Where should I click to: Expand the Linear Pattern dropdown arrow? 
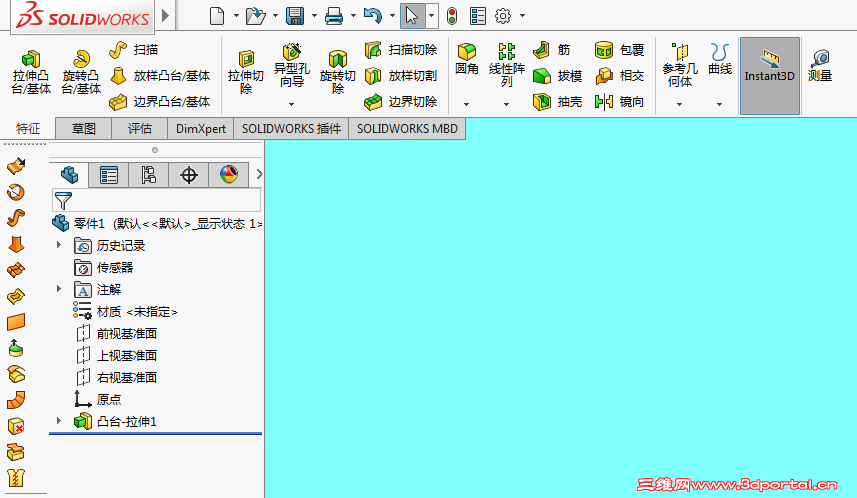click(506, 104)
